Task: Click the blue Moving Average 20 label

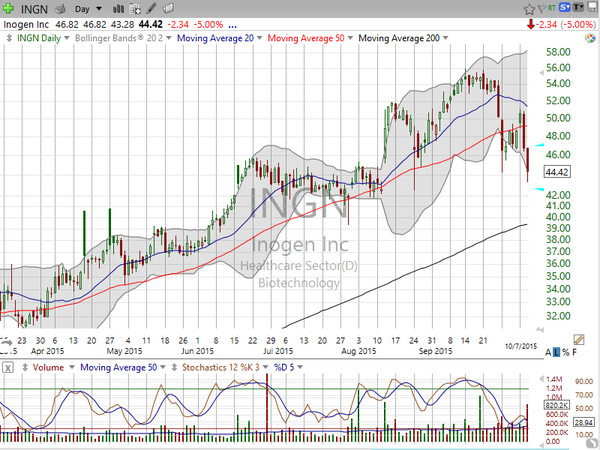Action: pos(215,38)
